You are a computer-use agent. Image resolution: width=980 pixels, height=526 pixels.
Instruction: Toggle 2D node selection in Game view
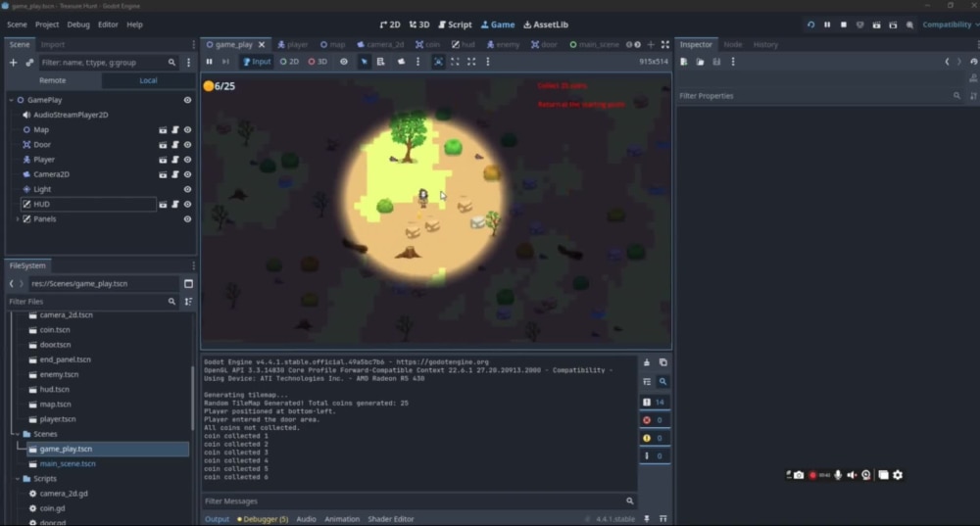289,62
